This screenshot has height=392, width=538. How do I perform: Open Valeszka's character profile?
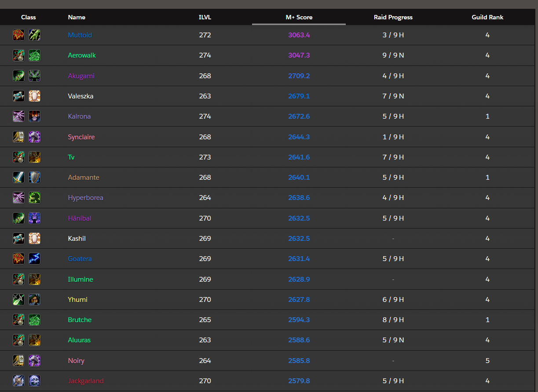pos(81,96)
